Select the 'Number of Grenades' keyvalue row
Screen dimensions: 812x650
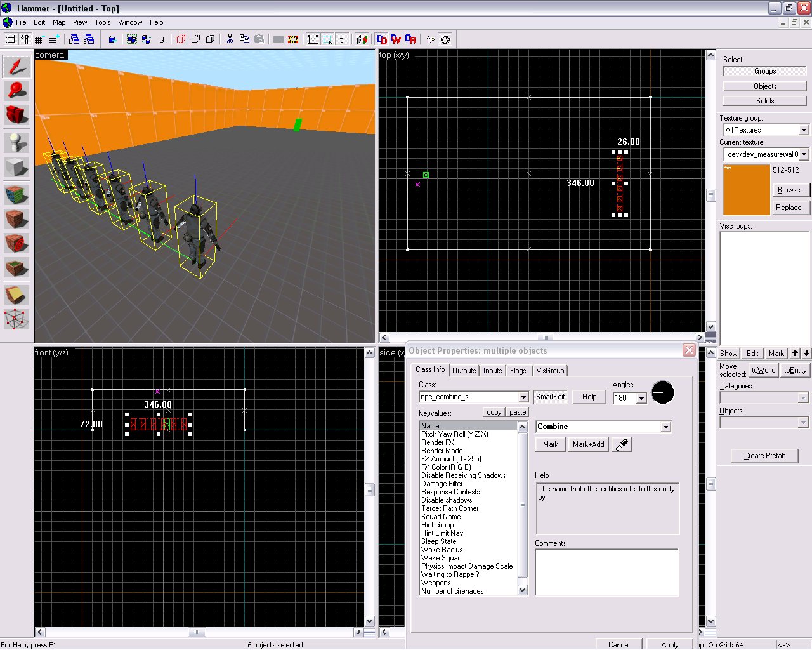[x=468, y=591]
